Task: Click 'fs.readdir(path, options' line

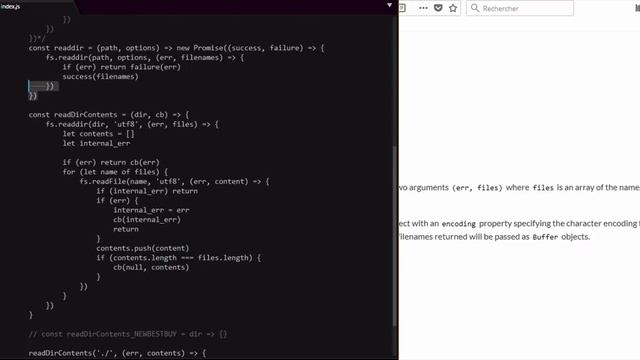Action: pos(145,58)
